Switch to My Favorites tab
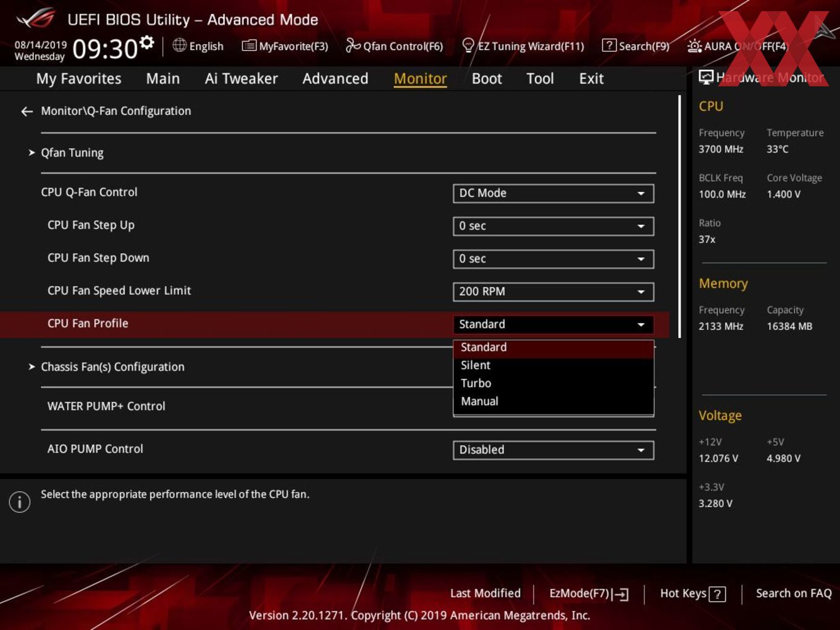The image size is (840, 630). pos(78,78)
